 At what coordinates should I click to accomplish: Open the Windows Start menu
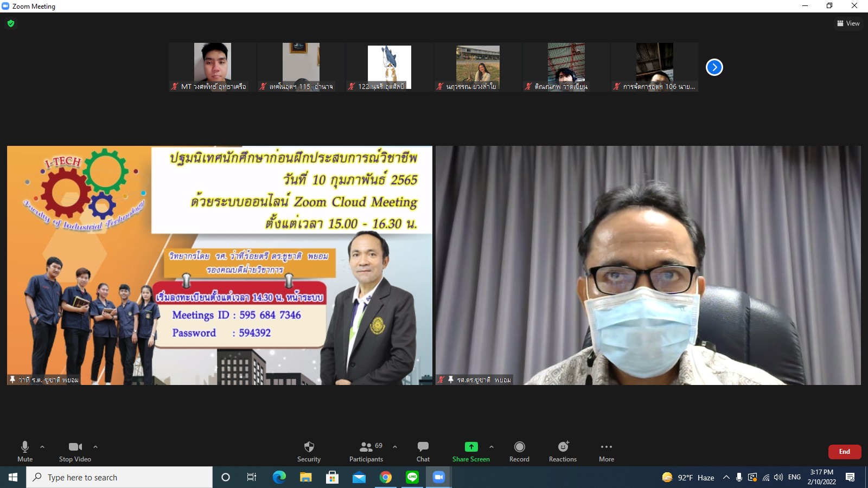(x=13, y=477)
